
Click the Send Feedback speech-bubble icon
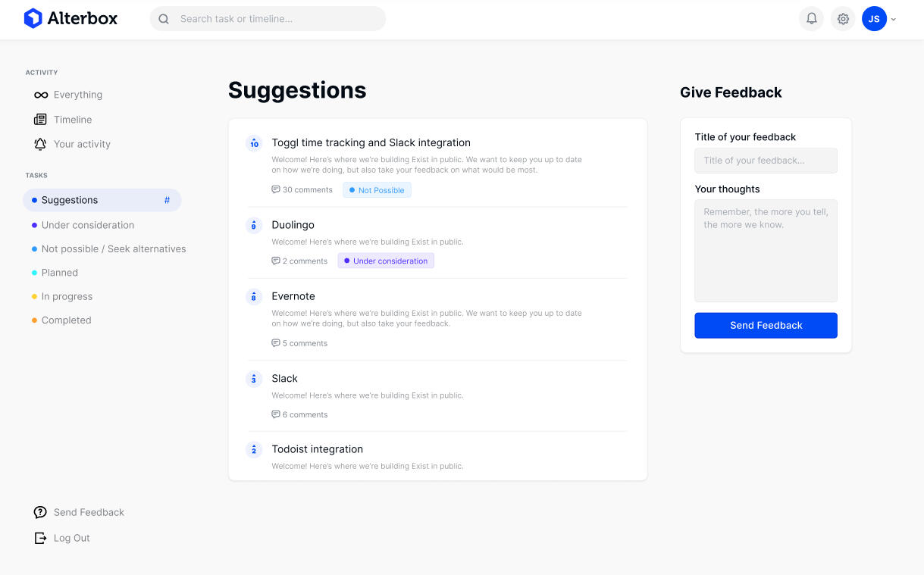[x=40, y=512]
